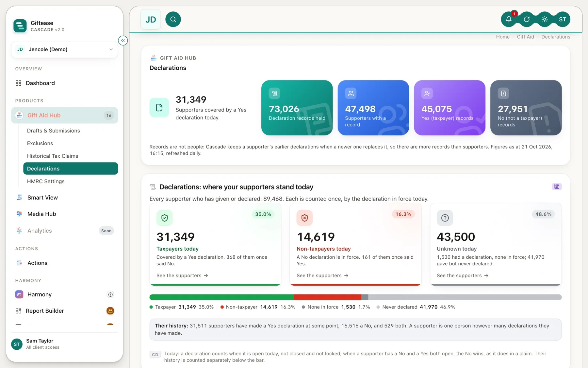Screen dimensions: 588x368
Task: Click the 73,026 Declaration records held card
Action: pos(297,108)
